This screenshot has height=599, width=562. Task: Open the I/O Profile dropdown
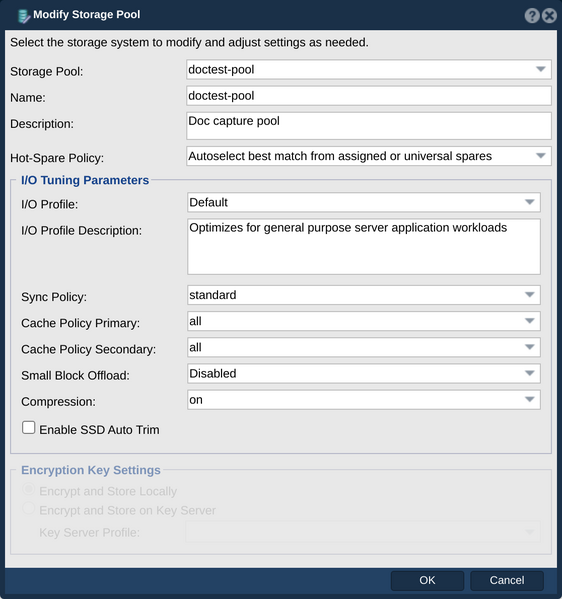point(364,202)
